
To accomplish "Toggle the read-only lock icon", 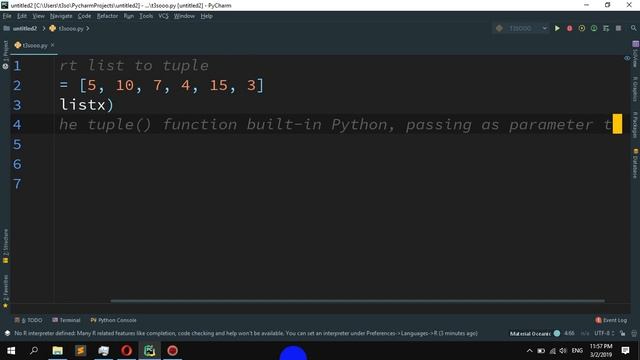I will tap(622, 333).
